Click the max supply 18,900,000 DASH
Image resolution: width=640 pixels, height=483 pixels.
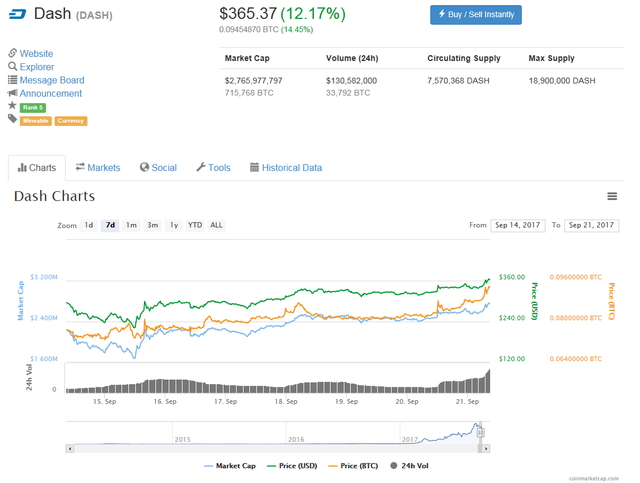[x=562, y=81]
